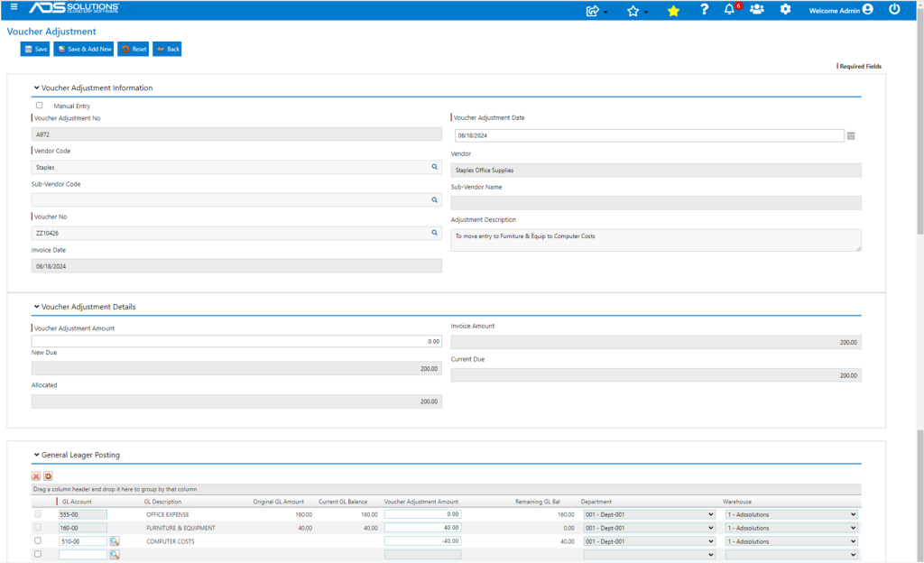Screen dimensions: 924x563
Task: Sort by GL Description column header
Action: (x=162, y=502)
